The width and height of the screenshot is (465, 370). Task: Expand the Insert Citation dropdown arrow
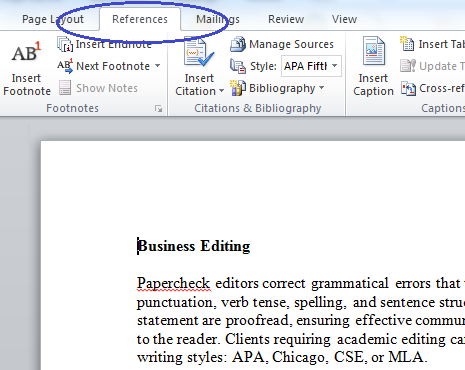[x=221, y=91]
